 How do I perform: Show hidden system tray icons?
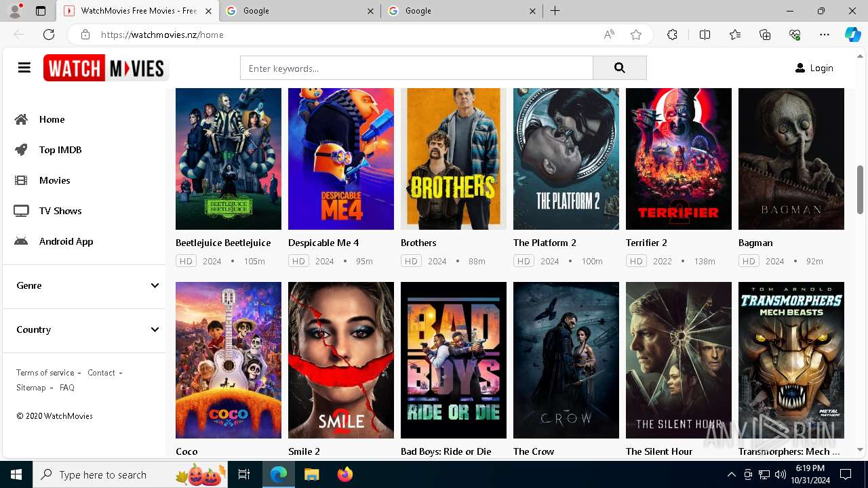pyautogui.click(x=731, y=474)
